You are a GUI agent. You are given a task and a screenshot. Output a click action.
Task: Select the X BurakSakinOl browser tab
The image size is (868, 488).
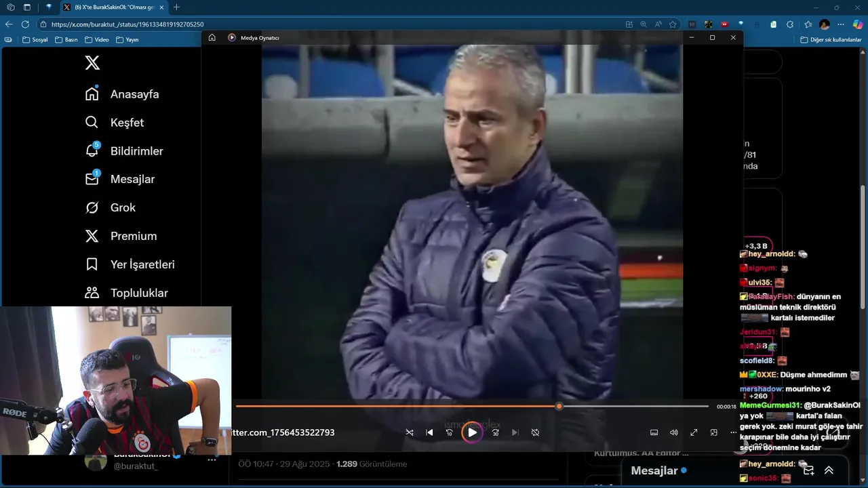click(114, 7)
